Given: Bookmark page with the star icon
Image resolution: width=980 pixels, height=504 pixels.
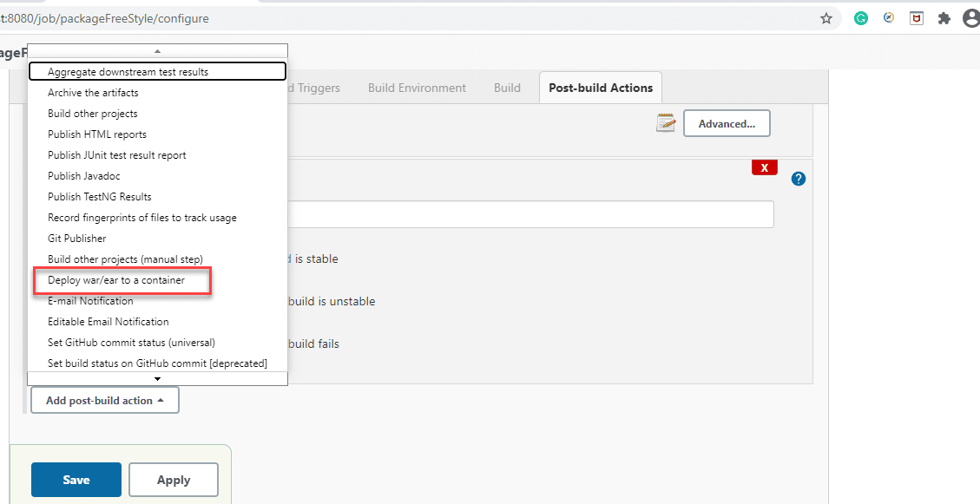Looking at the screenshot, I should [x=826, y=19].
